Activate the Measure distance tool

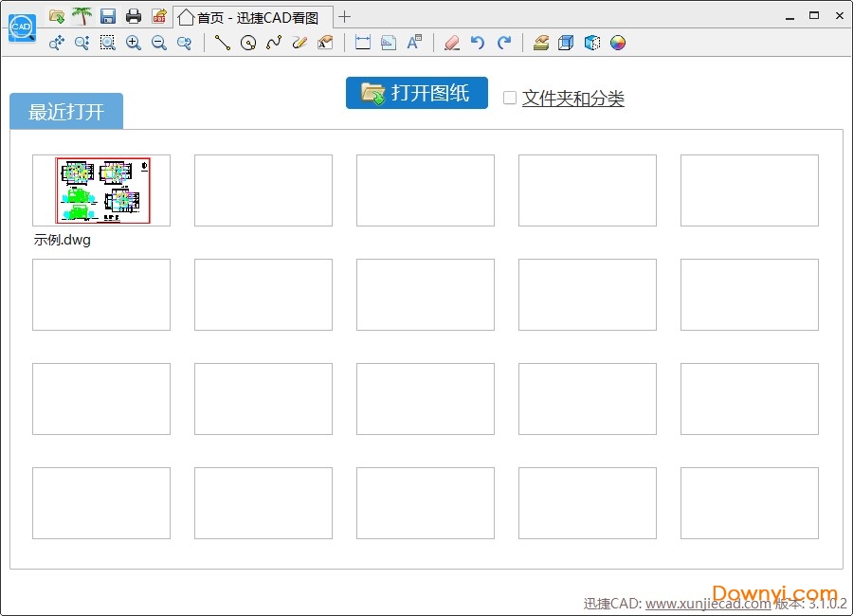(362, 43)
